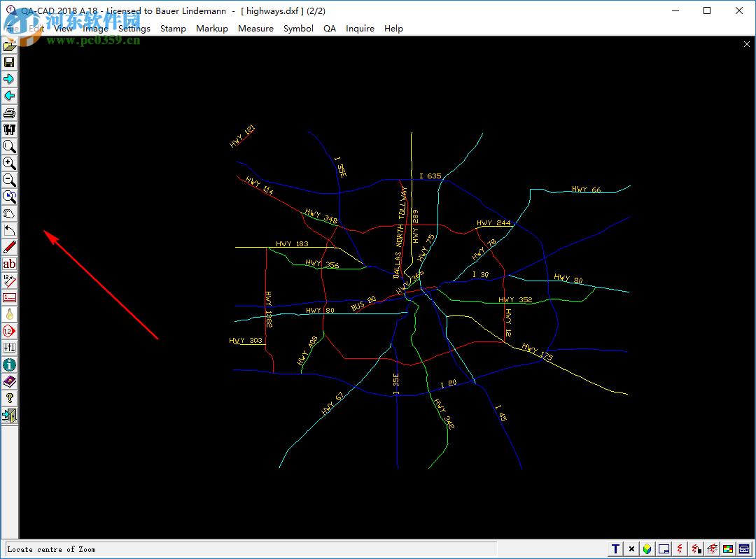Image resolution: width=756 pixels, height=559 pixels.
Task: Zoom out with the minus magnifier
Action: [9, 180]
